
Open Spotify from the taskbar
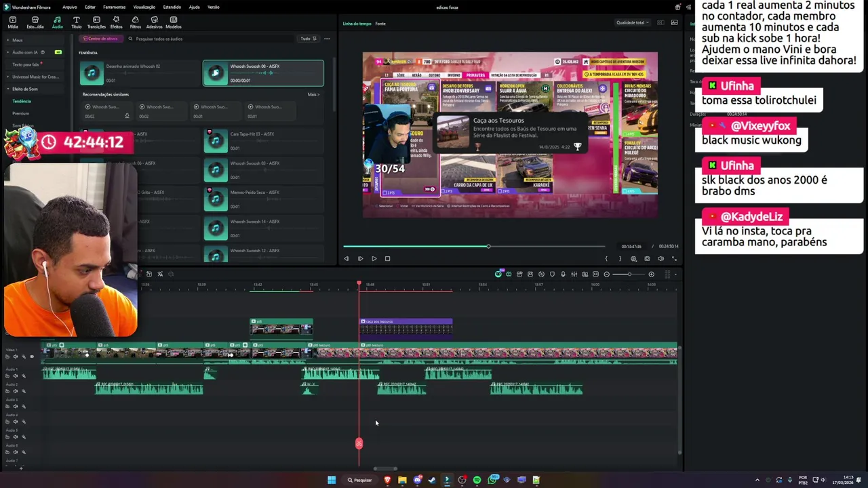point(477,480)
